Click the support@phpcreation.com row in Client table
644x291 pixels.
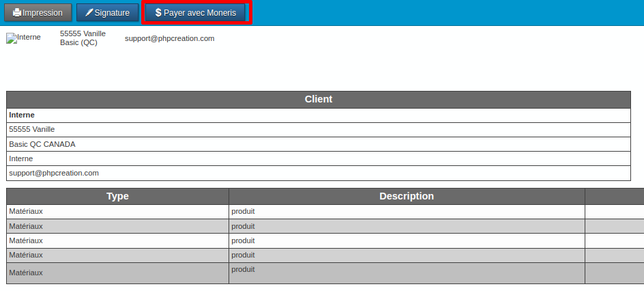click(x=54, y=173)
